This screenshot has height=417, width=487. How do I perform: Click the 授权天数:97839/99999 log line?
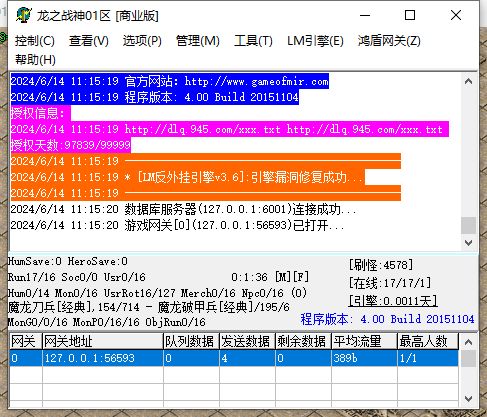pos(70,145)
